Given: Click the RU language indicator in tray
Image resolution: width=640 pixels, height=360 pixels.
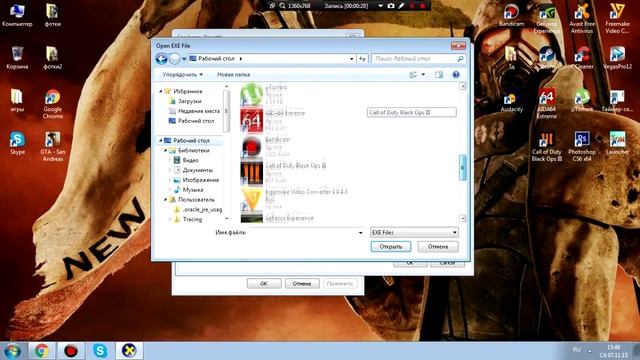Looking at the screenshot, I should click(576, 350).
